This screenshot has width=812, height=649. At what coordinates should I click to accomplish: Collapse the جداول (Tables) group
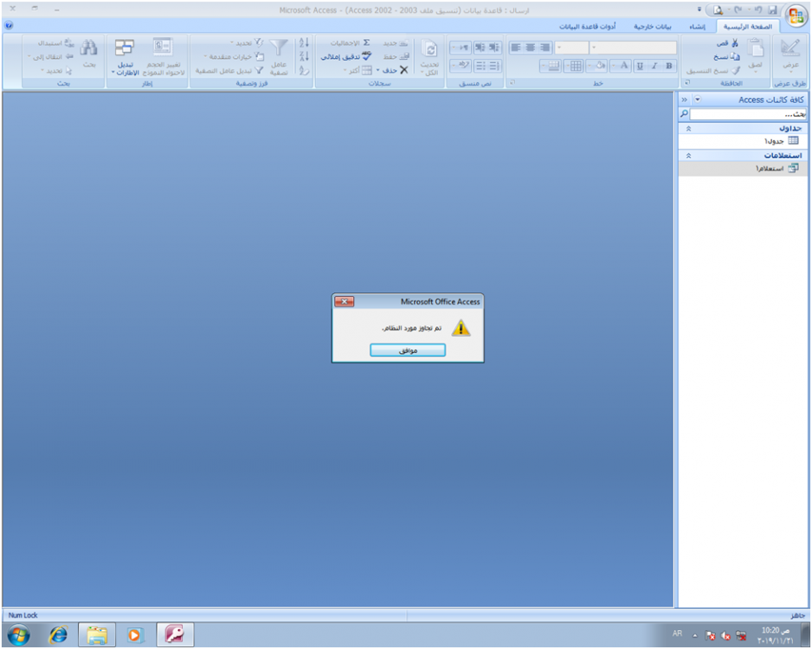point(688,127)
